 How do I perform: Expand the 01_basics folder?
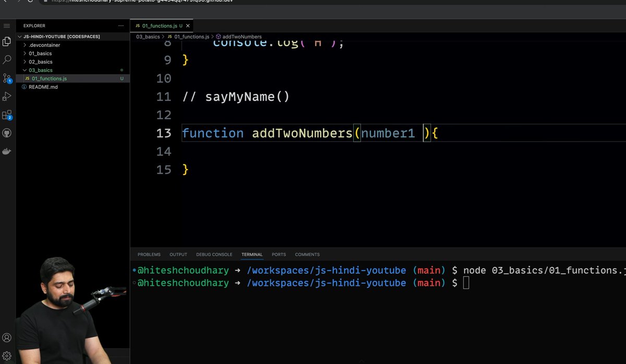click(40, 53)
